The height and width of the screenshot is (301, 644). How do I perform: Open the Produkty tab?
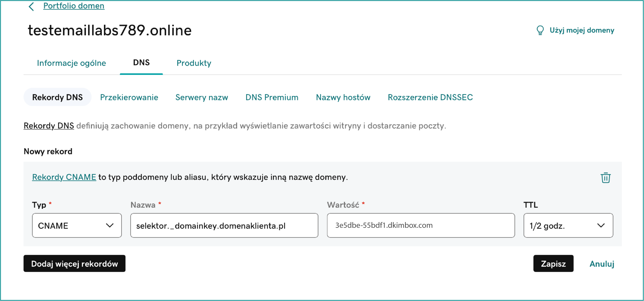tap(194, 63)
